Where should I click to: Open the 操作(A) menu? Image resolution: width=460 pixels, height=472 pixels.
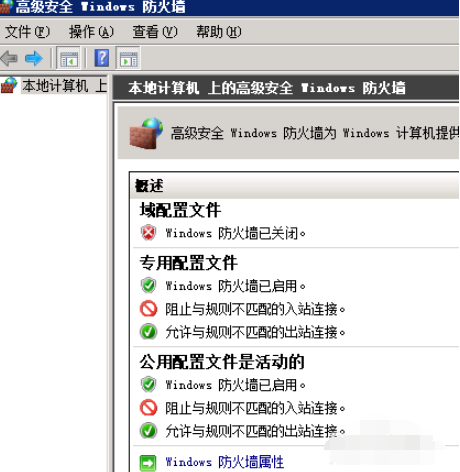pyautogui.click(x=91, y=32)
